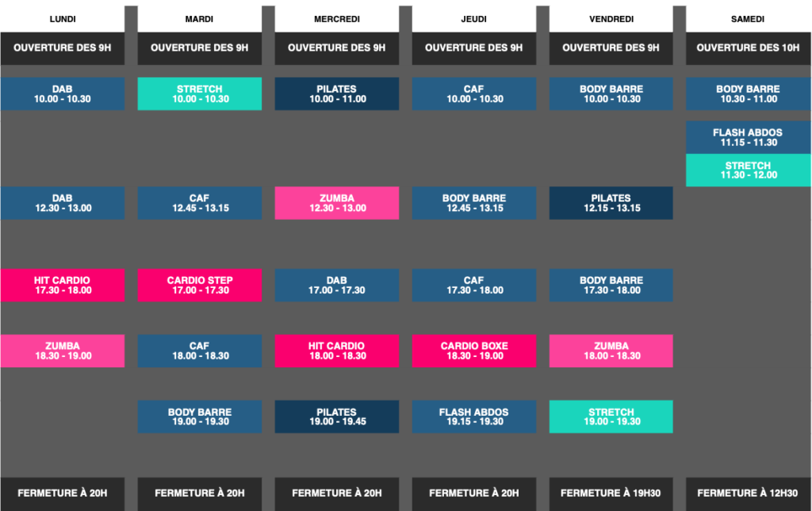Select Monday DAB 10.00 - 10.30 class
The width and height of the screenshot is (812, 511).
click(62, 94)
